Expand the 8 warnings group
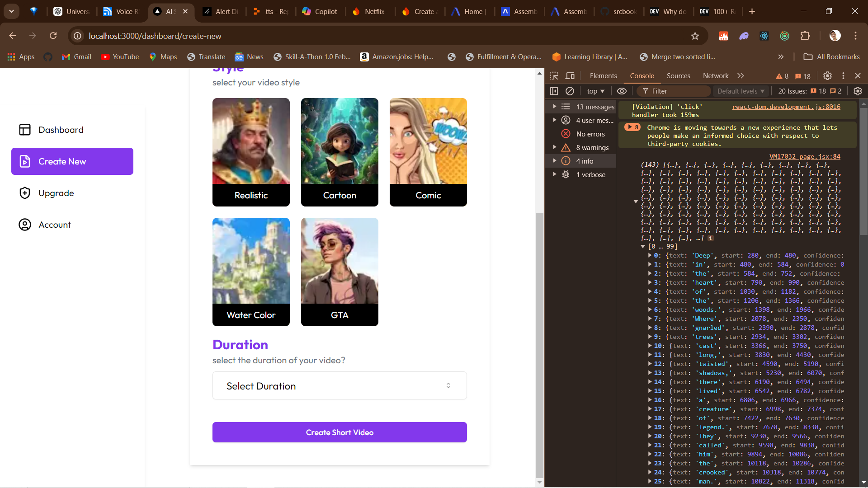The image size is (868, 488). tap(555, 147)
